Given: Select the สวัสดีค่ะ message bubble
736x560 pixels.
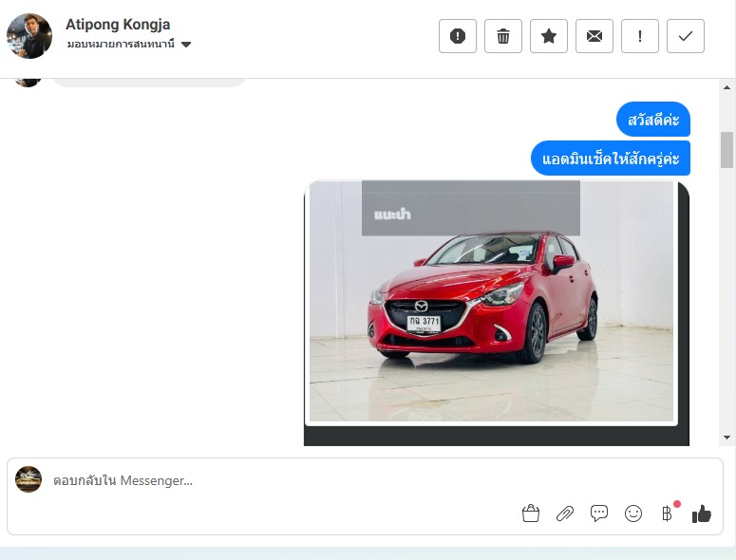Looking at the screenshot, I should click(653, 120).
